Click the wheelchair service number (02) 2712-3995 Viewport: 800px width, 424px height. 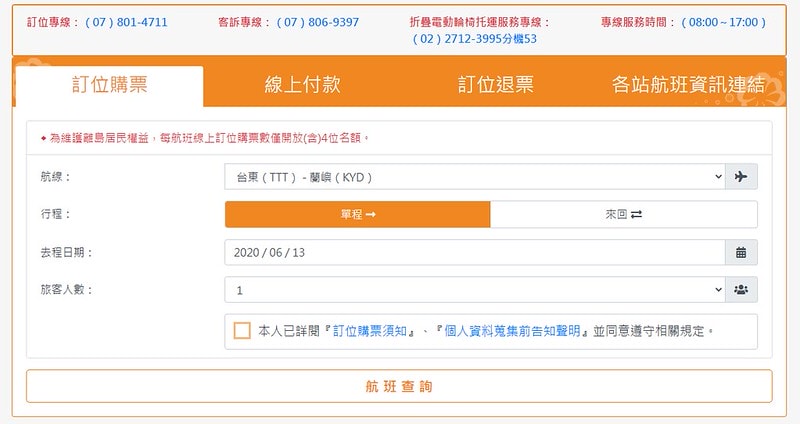point(475,39)
